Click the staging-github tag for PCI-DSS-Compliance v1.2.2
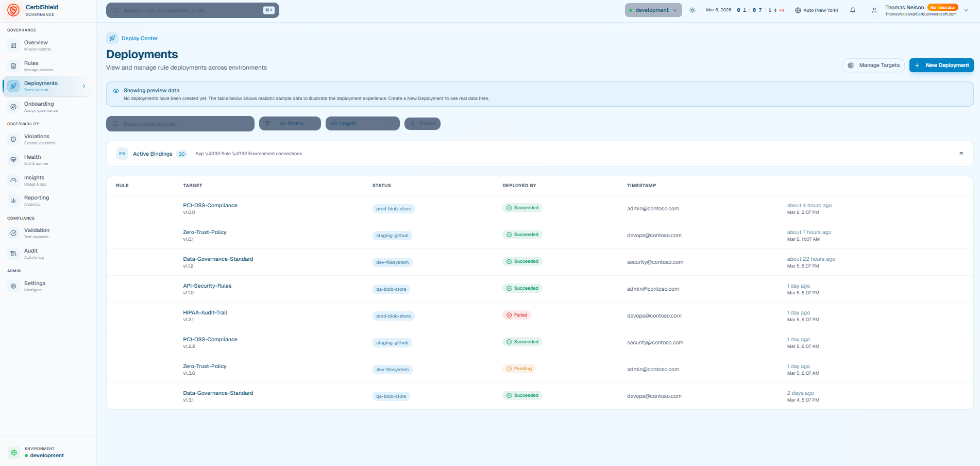Image resolution: width=980 pixels, height=466 pixels. [x=392, y=343]
